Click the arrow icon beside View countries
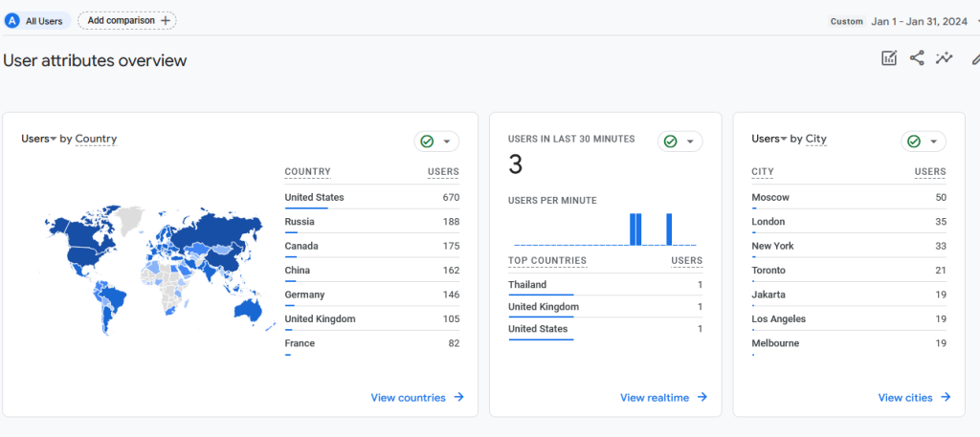Viewport: 980px width, 437px height. point(459,398)
